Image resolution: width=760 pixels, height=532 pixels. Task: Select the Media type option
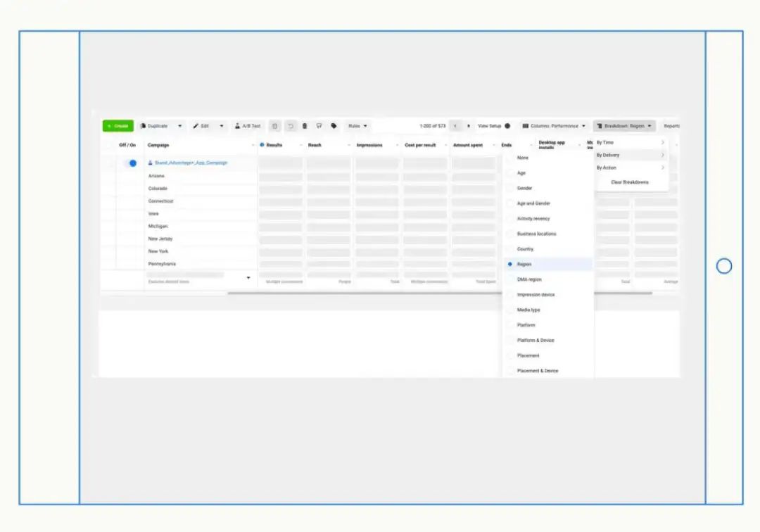coord(548,310)
